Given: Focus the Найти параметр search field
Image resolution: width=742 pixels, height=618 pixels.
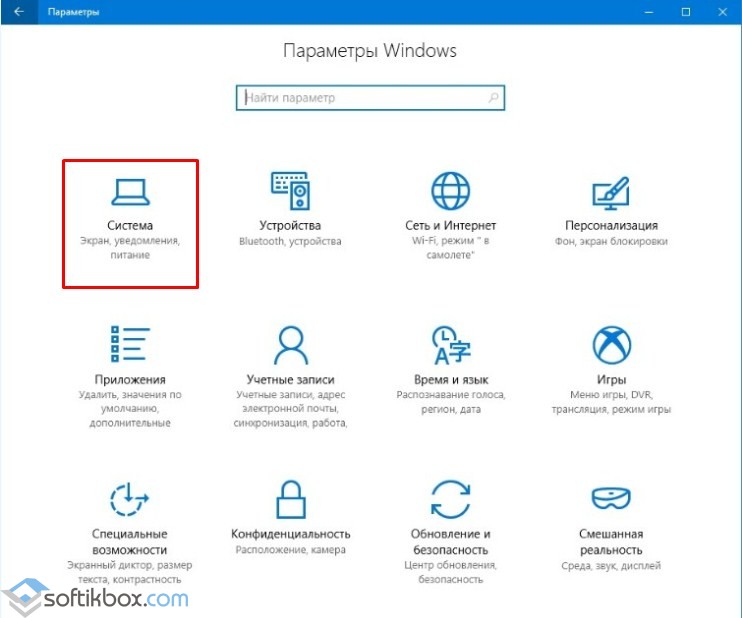Looking at the screenshot, I should [360, 98].
